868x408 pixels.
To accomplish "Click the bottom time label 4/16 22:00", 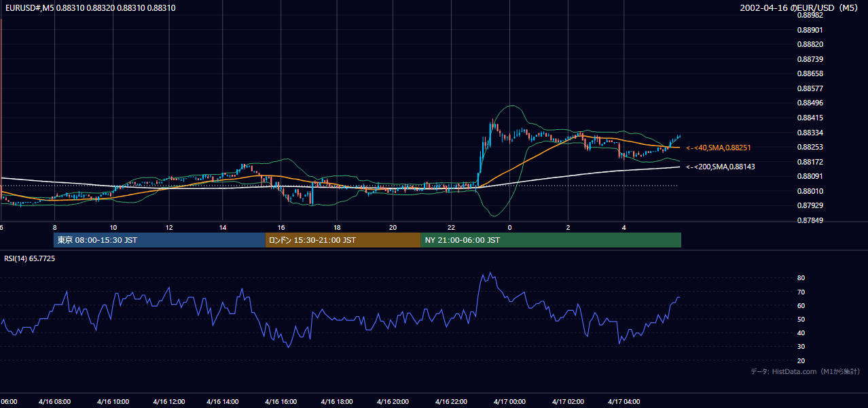I will point(451,402).
